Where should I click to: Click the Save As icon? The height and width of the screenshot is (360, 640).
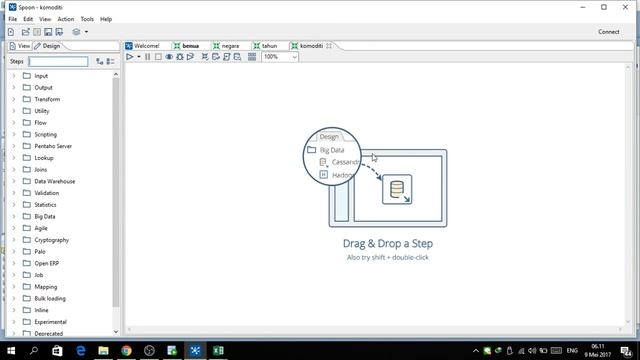[x=59, y=32]
